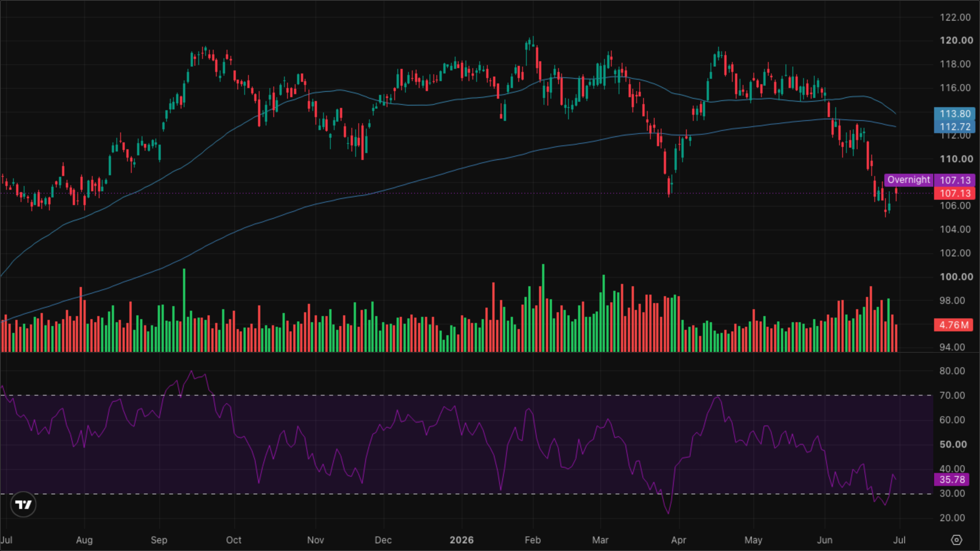Image resolution: width=980 pixels, height=551 pixels.
Task: Click the 112.72 moving average label
Action: pos(954,127)
